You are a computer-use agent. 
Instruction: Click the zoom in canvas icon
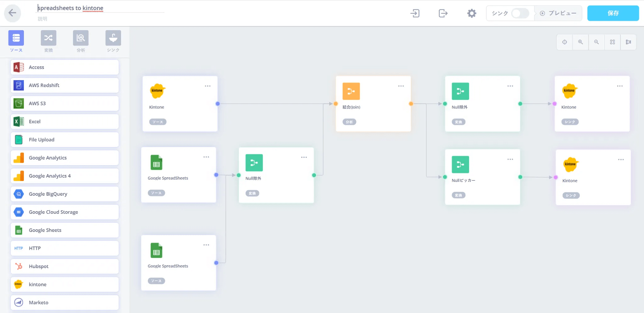(580, 42)
